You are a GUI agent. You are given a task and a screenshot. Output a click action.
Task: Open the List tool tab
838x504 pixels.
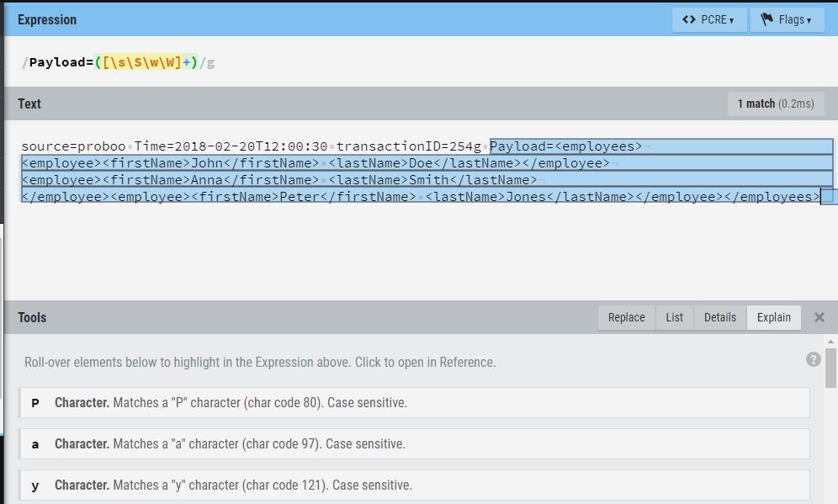point(674,317)
